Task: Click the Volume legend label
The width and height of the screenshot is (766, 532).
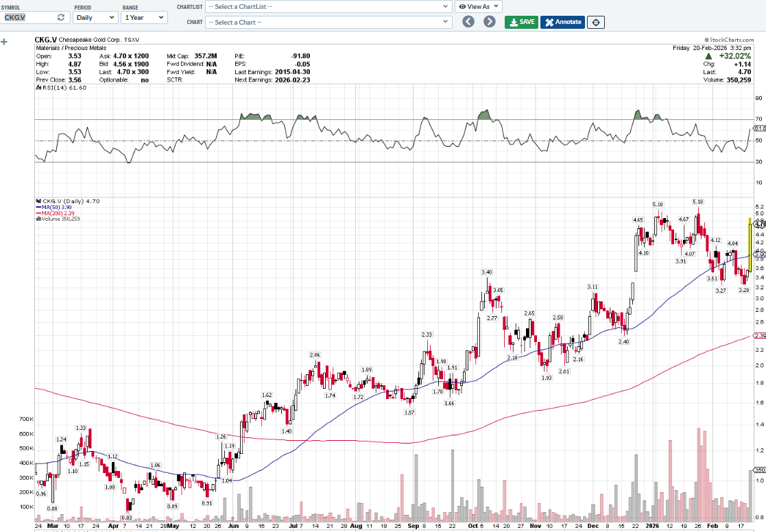Action: (x=60, y=219)
